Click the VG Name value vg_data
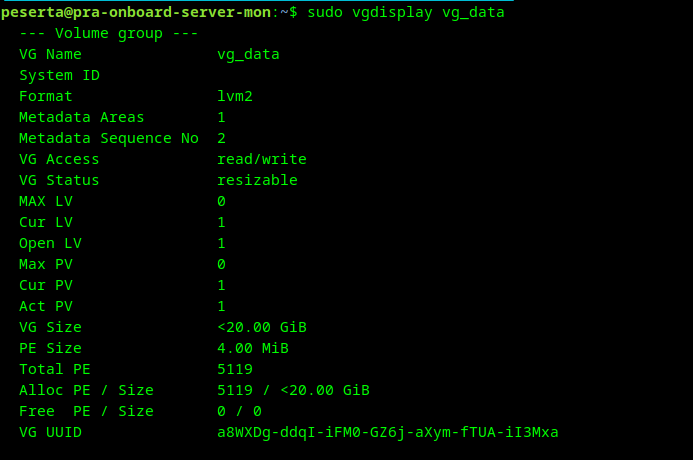 (x=248, y=54)
